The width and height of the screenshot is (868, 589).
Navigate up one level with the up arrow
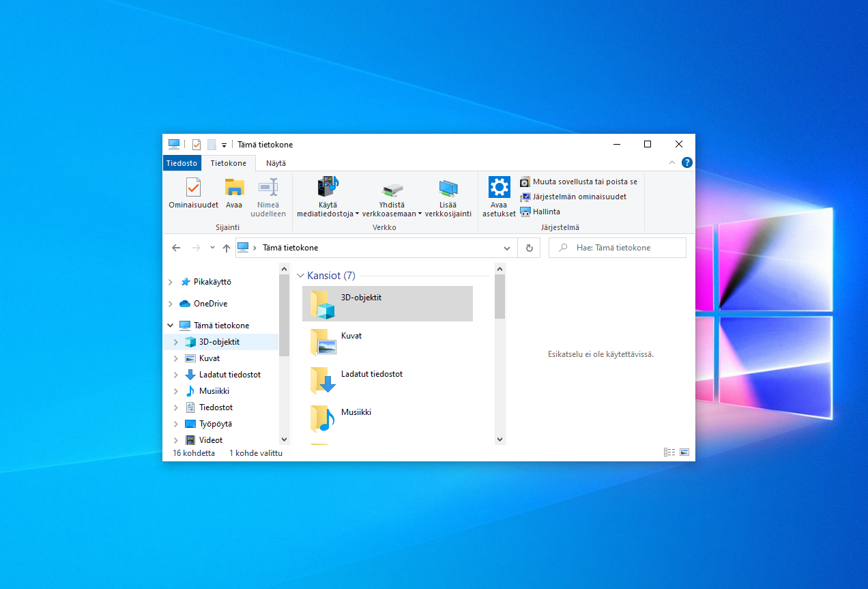[227, 248]
